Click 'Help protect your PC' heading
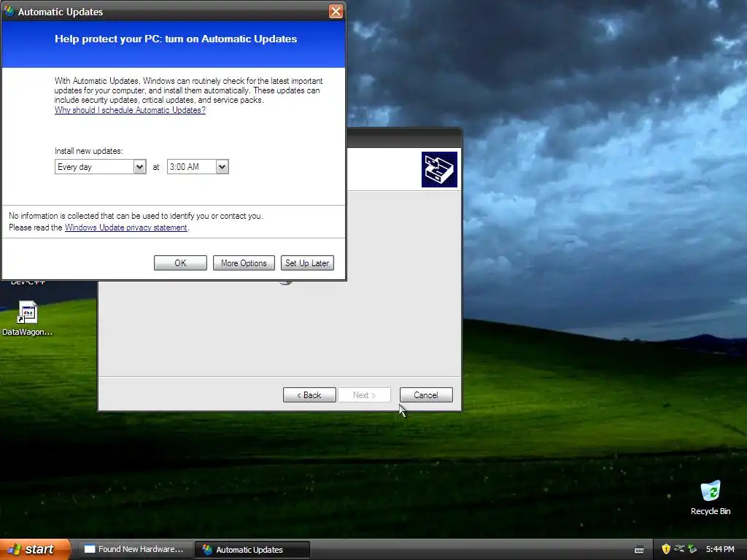This screenshot has height=560, width=747. tap(176, 39)
